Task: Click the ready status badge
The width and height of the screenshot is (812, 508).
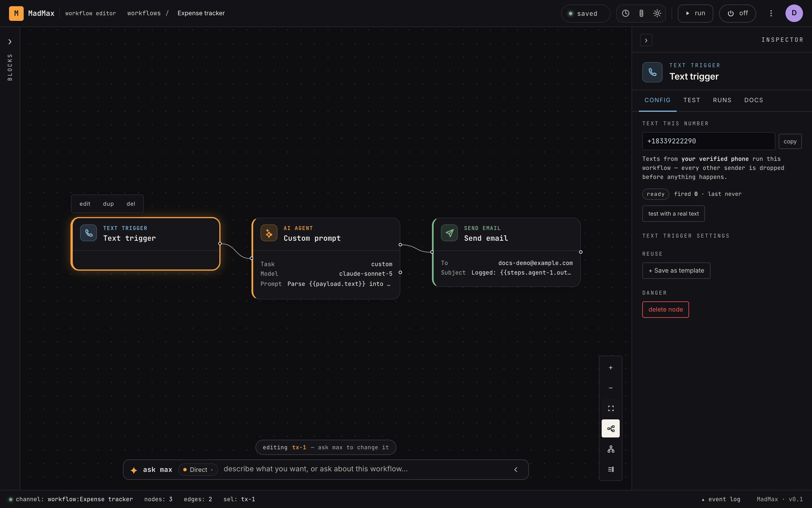Action: 656,194
